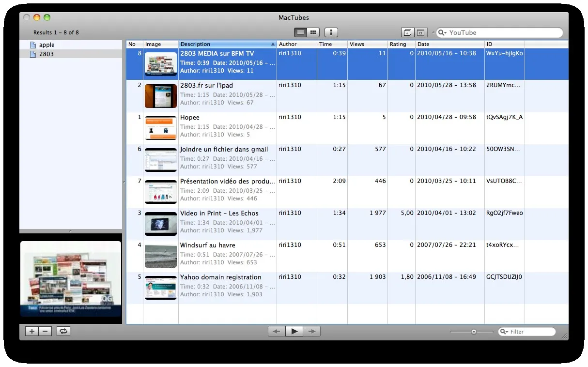
Task: Click the views value 1 977
Action: click(x=378, y=213)
